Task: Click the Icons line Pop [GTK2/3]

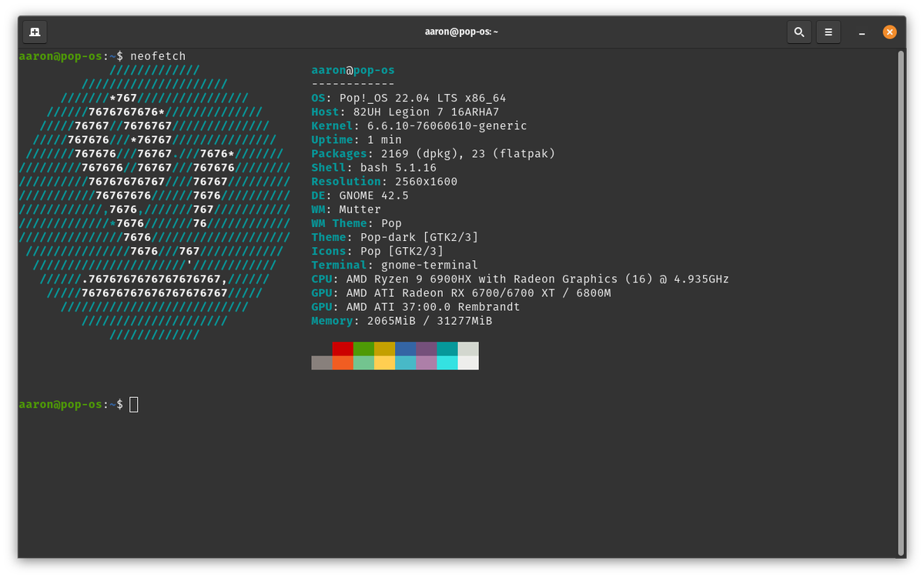Action: point(377,251)
